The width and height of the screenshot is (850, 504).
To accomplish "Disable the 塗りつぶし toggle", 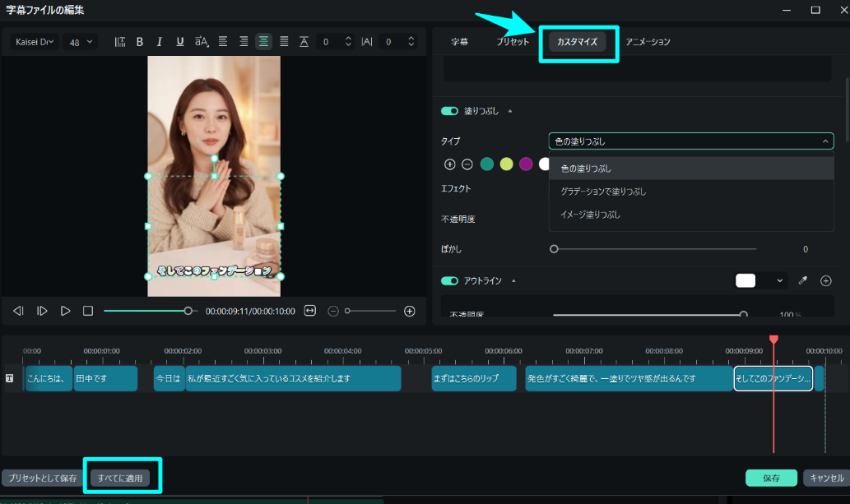I will [449, 111].
